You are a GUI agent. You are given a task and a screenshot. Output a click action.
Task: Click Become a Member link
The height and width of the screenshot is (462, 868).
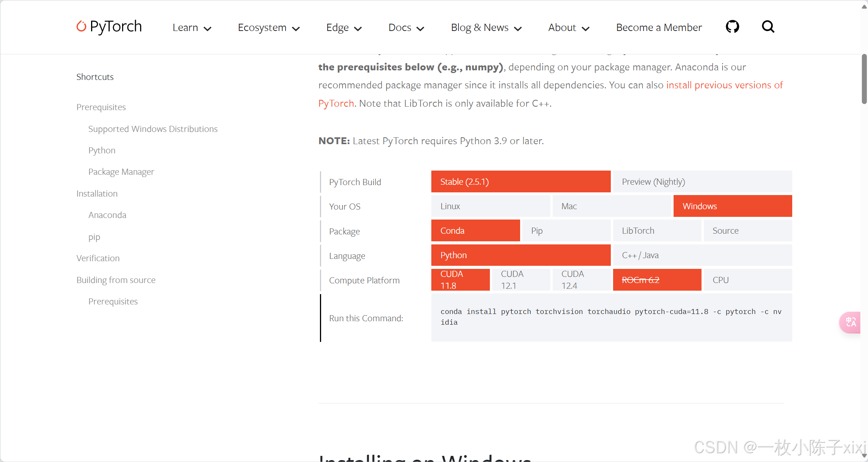point(659,28)
